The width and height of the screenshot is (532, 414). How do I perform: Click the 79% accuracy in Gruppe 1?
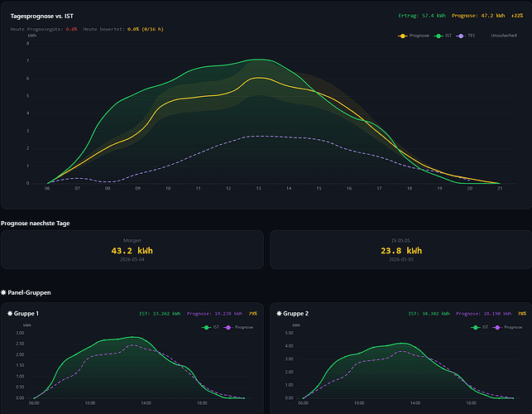[x=253, y=314]
